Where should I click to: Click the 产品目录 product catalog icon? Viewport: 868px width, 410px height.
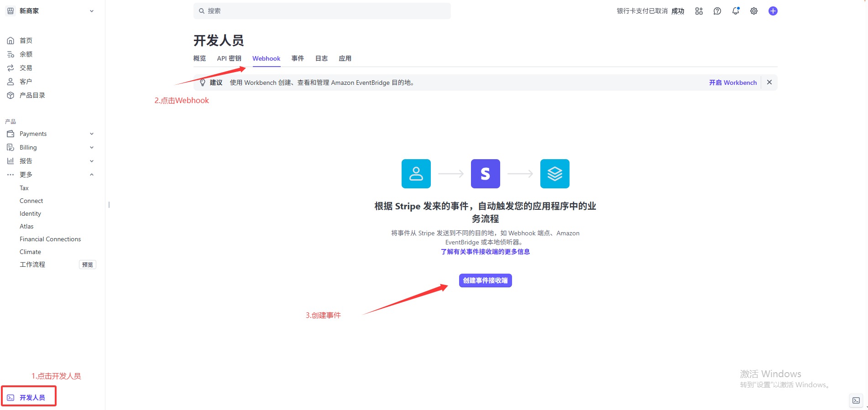click(10, 95)
